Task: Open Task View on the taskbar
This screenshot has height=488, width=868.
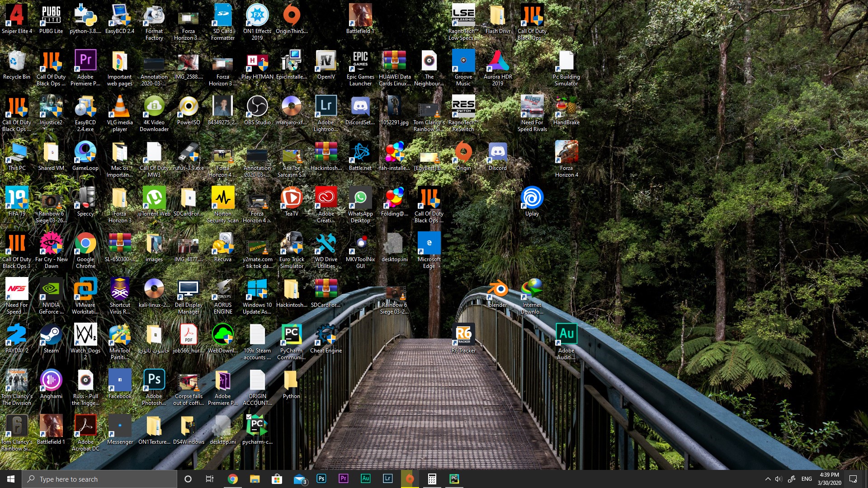Action: click(x=210, y=479)
